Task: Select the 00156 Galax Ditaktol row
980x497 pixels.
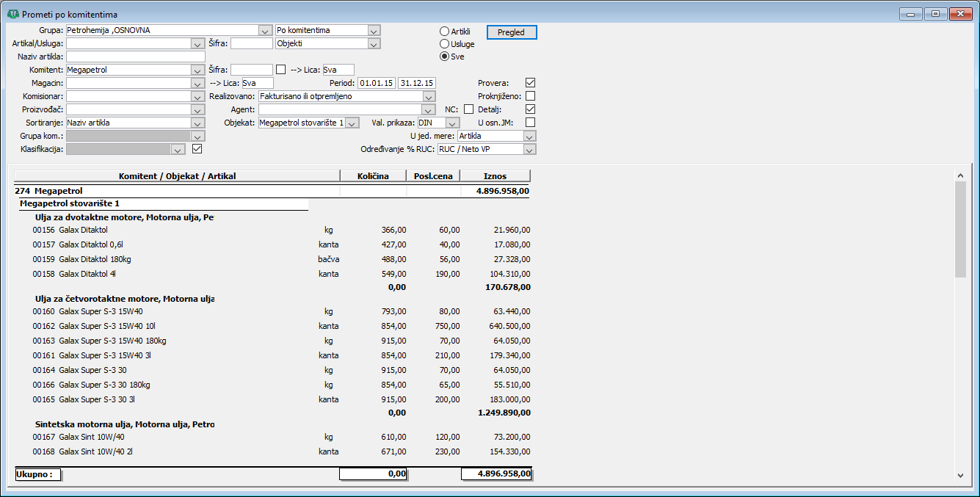Action: coord(281,230)
